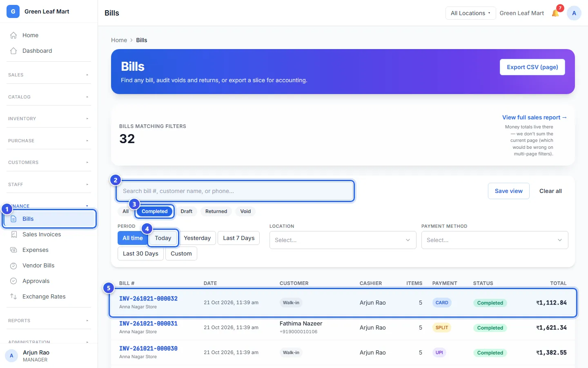Image resolution: width=588 pixels, height=368 pixels.
Task: Click the Sales Invoices icon
Action: tap(13, 234)
